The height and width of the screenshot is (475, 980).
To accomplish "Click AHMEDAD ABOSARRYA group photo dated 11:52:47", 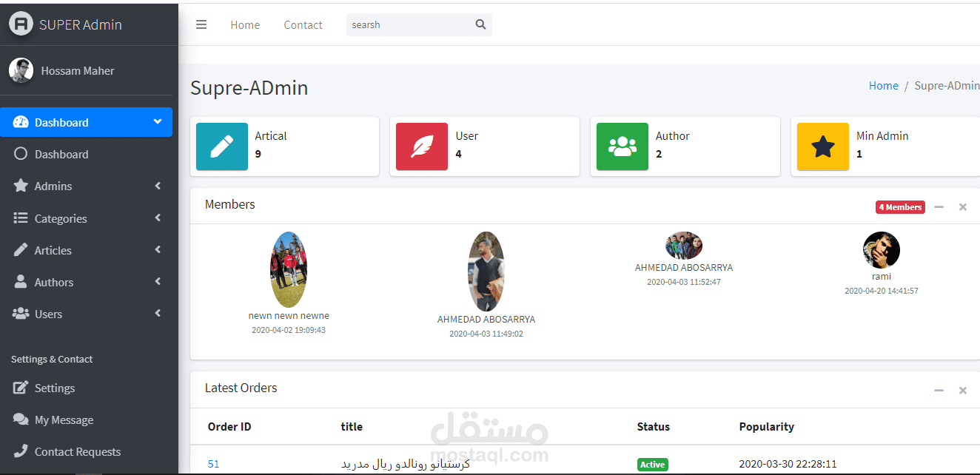I will pos(684,246).
